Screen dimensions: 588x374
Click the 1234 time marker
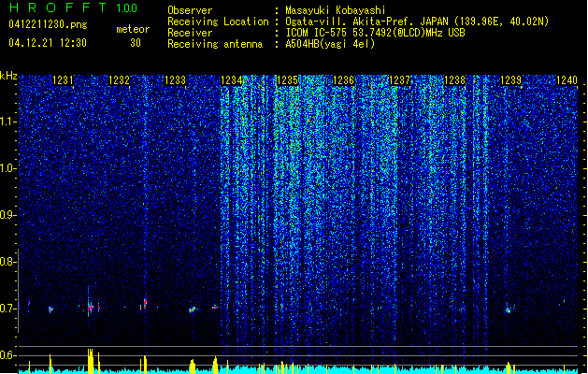pos(232,80)
